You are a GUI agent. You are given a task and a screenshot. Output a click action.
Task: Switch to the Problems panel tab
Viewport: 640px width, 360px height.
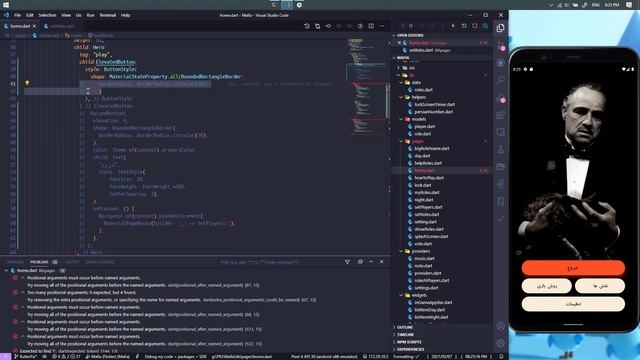point(39,262)
